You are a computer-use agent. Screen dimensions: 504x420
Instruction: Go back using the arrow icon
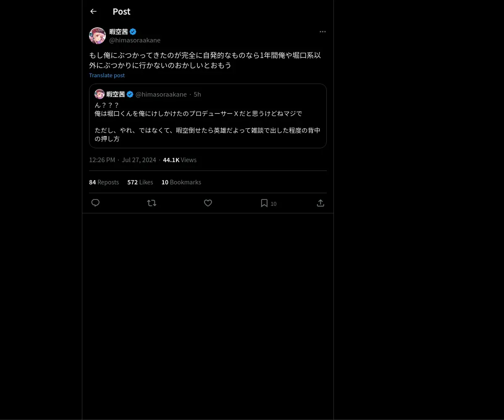(x=93, y=11)
